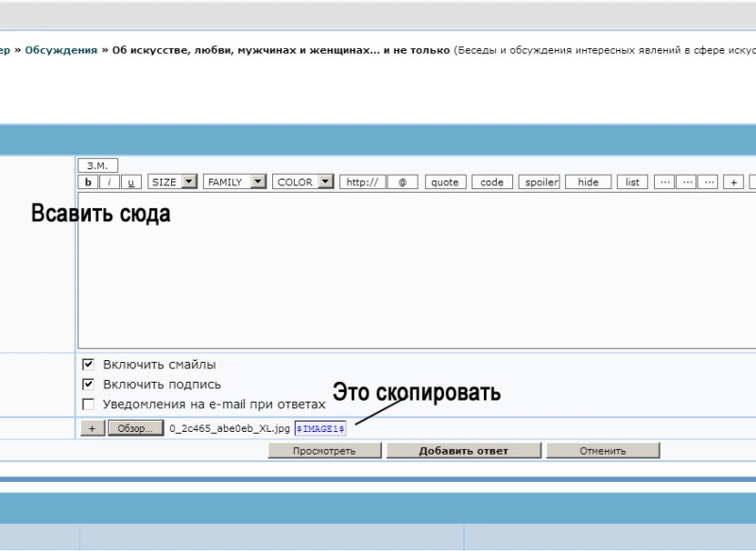This screenshot has width=756, height=551.
Task: Enable Уведомления на e-mail при ответах
Action: click(89, 405)
